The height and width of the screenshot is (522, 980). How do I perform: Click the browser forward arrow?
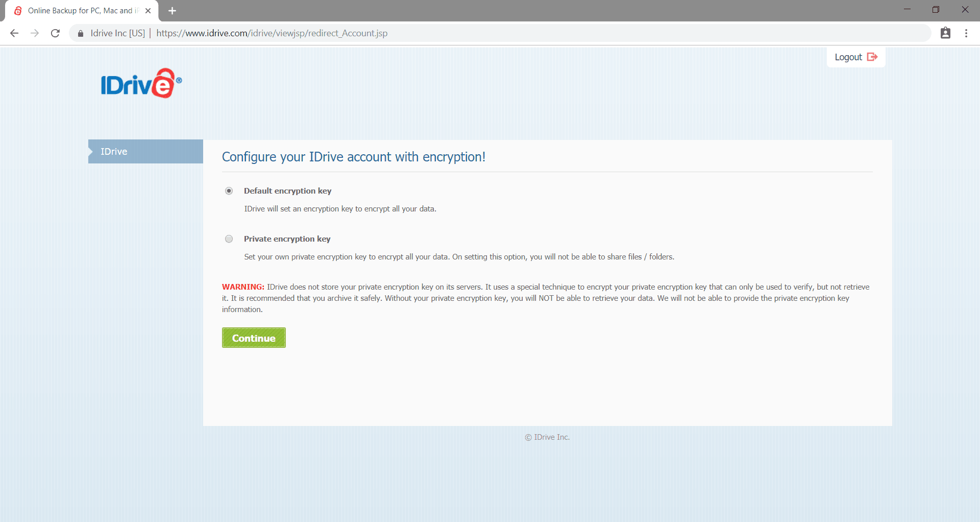[x=35, y=33]
